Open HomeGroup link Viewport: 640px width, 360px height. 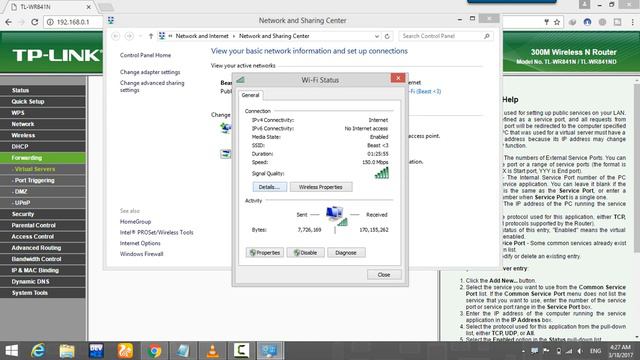[135, 222]
